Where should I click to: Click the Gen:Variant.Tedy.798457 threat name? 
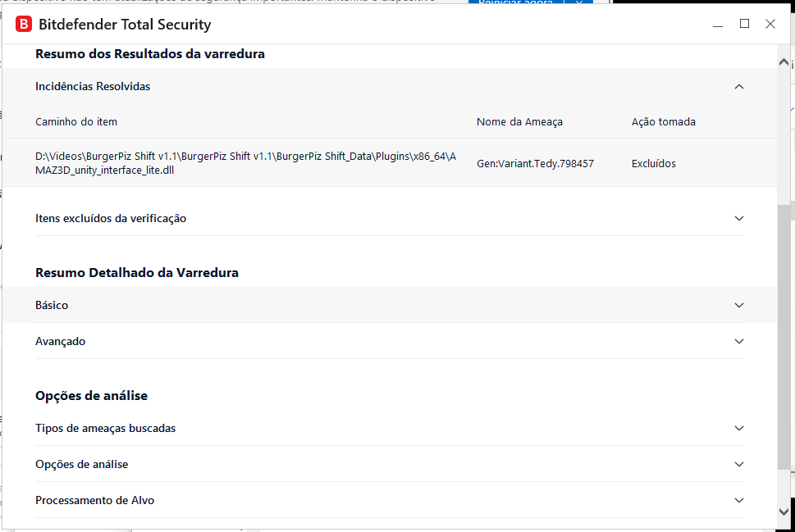pos(535,163)
